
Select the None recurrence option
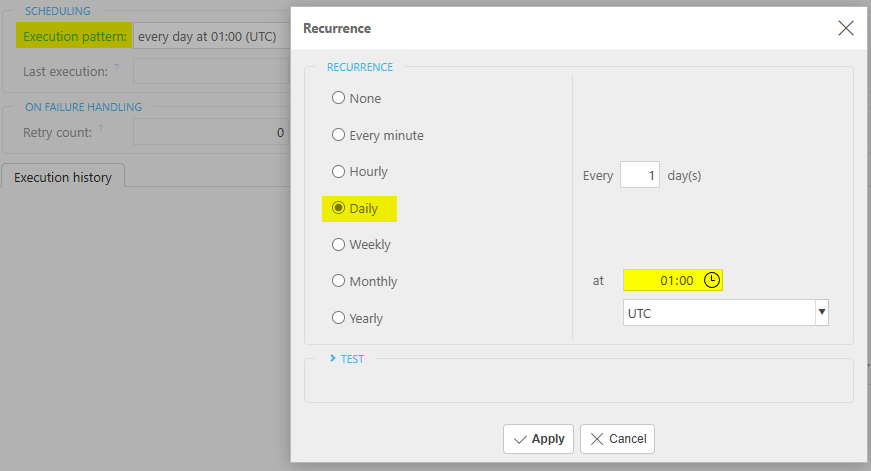338,98
